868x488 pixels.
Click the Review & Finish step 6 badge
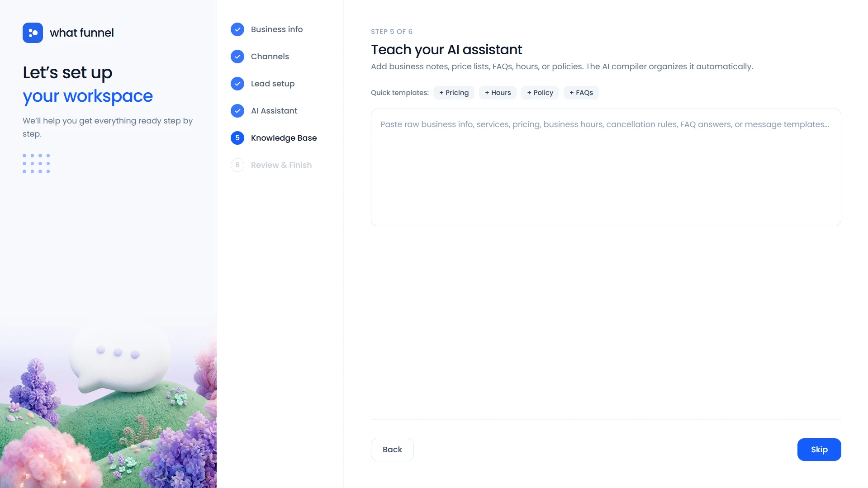tap(237, 165)
